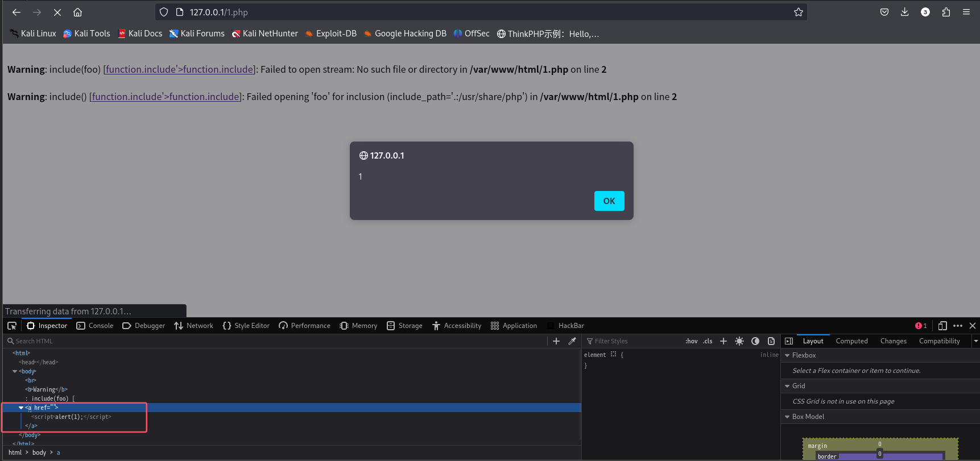Image resolution: width=980 pixels, height=461 pixels.
Task: Click the first function.include link in warning
Action: 179,69
